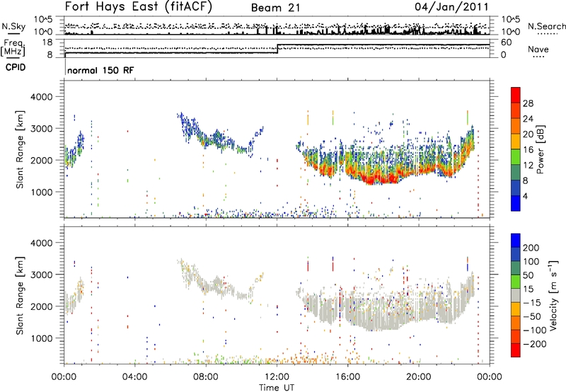Click the 'N.Search' legend label
Screen dimensions: 566x392
(x=547, y=26)
